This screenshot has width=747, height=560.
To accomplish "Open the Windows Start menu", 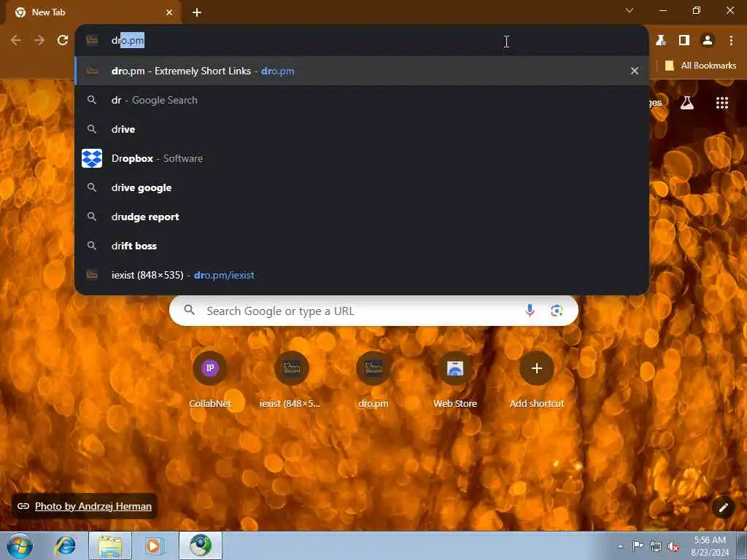I will pyautogui.click(x=19, y=545).
